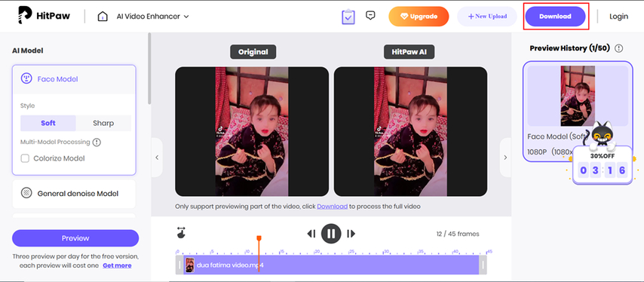Open the AI Video Enhancer dropdown
644x282 pixels.
coord(152,17)
